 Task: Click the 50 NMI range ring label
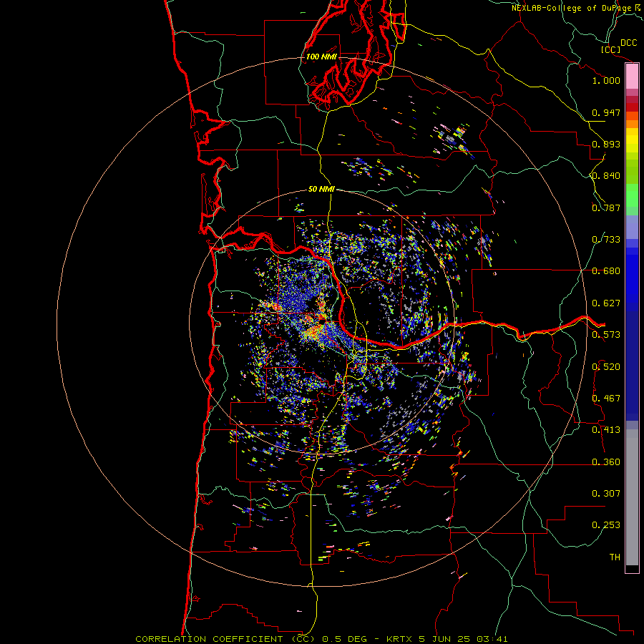(x=321, y=190)
